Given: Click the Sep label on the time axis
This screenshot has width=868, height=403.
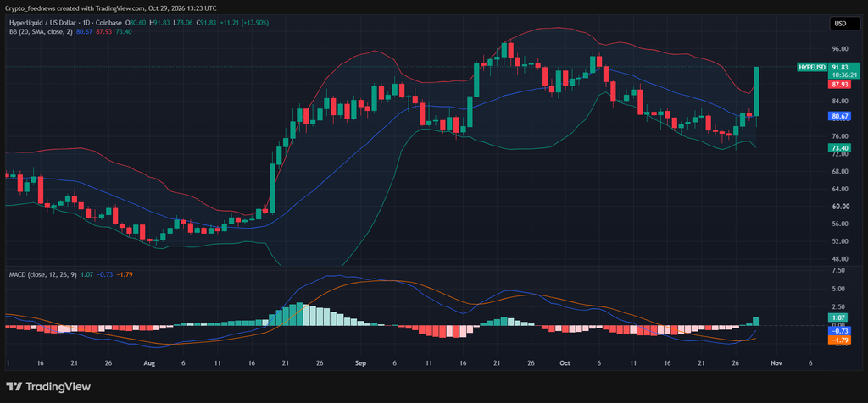Looking at the screenshot, I should [x=360, y=364].
